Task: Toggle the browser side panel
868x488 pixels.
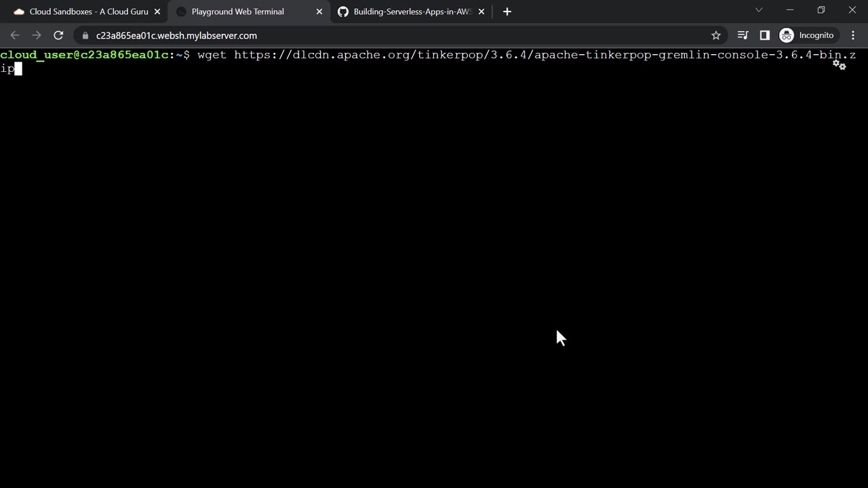Action: click(x=764, y=35)
